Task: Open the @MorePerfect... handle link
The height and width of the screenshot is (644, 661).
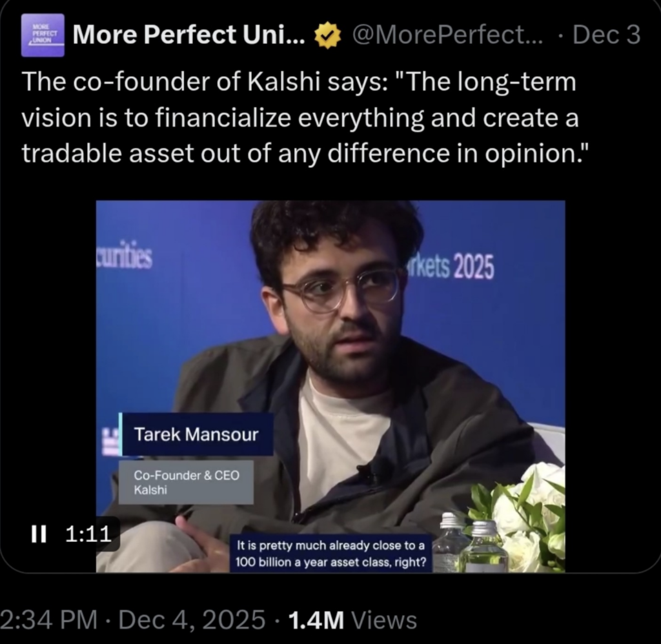Action: 446,35
